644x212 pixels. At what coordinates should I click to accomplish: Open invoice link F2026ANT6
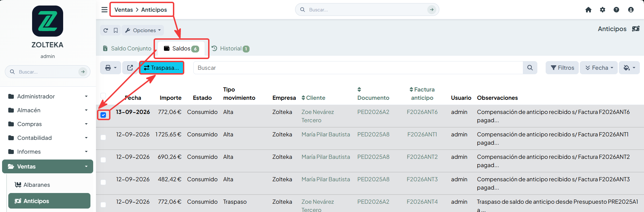pyautogui.click(x=422, y=112)
